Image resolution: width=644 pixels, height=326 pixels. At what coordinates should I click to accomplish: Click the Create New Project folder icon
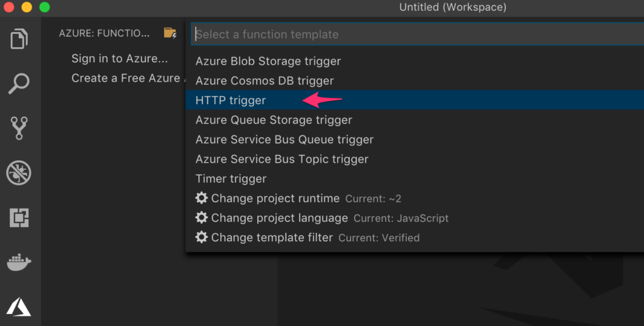pyautogui.click(x=170, y=33)
